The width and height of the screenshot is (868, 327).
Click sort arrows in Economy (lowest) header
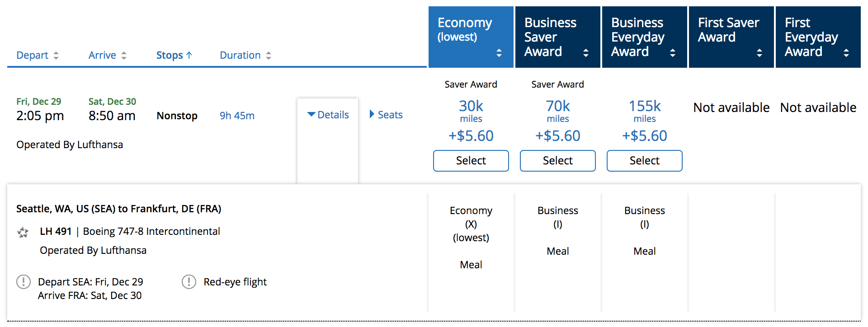(x=499, y=53)
